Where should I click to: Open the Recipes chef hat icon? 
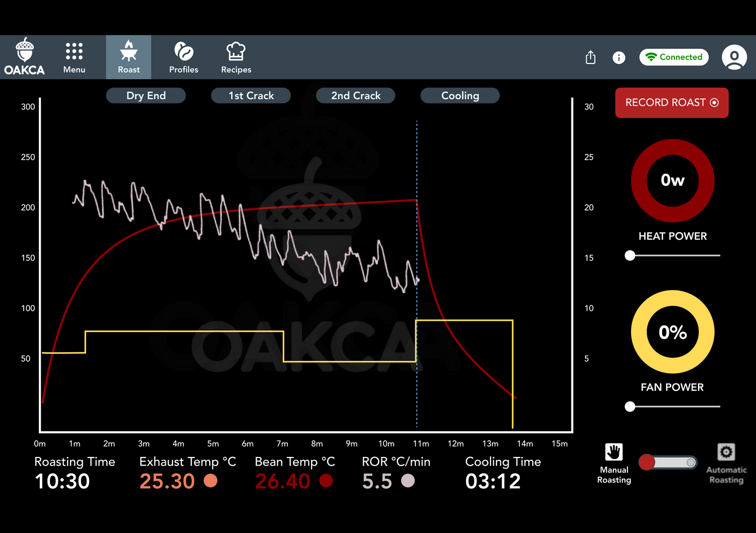coord(236,51)
